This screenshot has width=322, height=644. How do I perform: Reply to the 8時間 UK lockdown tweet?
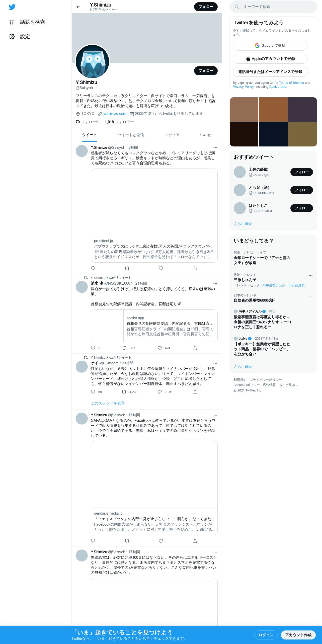tap(93, 268)
